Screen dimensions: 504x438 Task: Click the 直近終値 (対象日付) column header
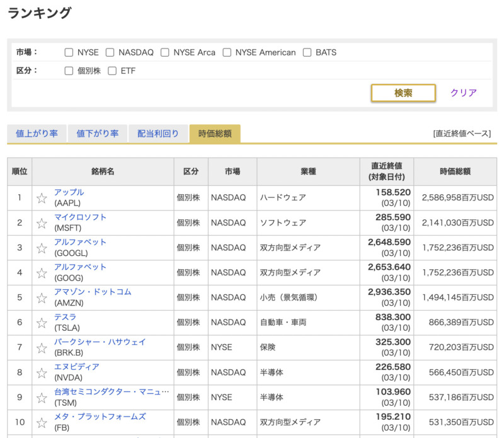[x=387, y=171]
